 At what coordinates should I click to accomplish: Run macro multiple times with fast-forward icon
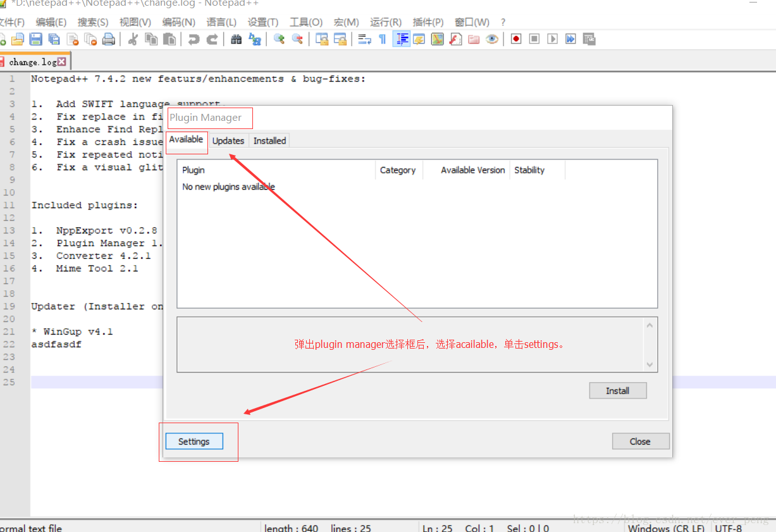tap(571, 39)
